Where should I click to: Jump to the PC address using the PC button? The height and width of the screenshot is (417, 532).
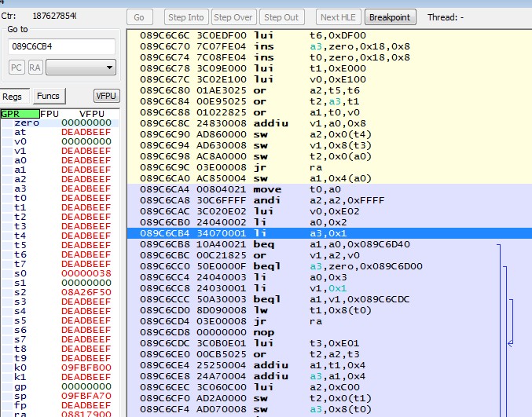17,68
